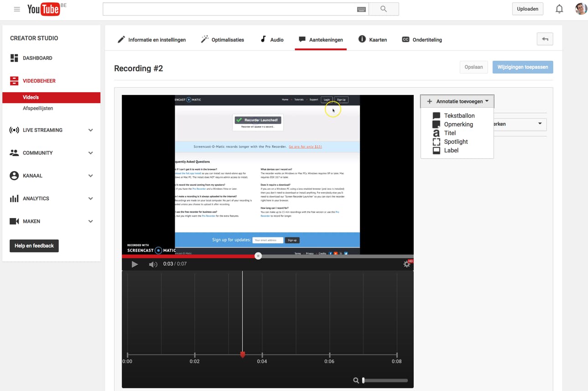Expand the Analytics section

(x=90, y=198)
